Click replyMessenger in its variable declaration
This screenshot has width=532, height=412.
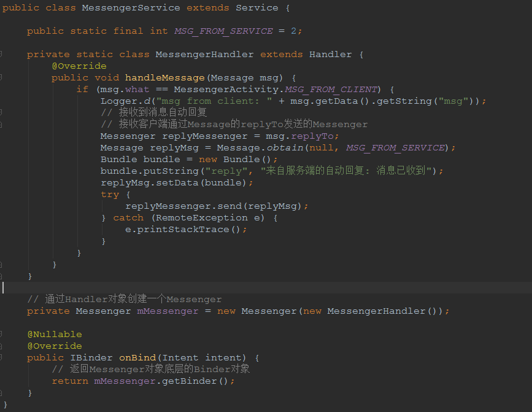pyautogui.click(x=204, y=136)
